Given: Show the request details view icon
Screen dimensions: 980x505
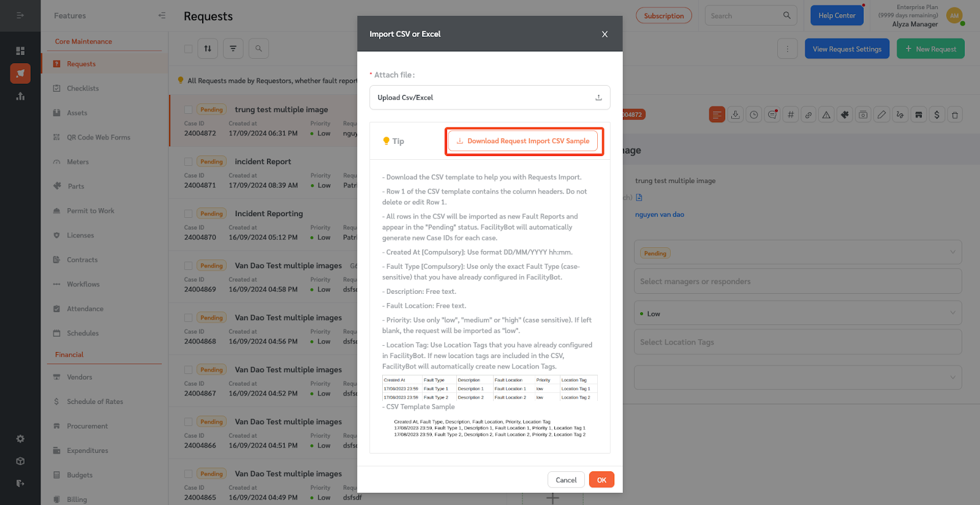Looking at the screenshot, I should point(717,114).
